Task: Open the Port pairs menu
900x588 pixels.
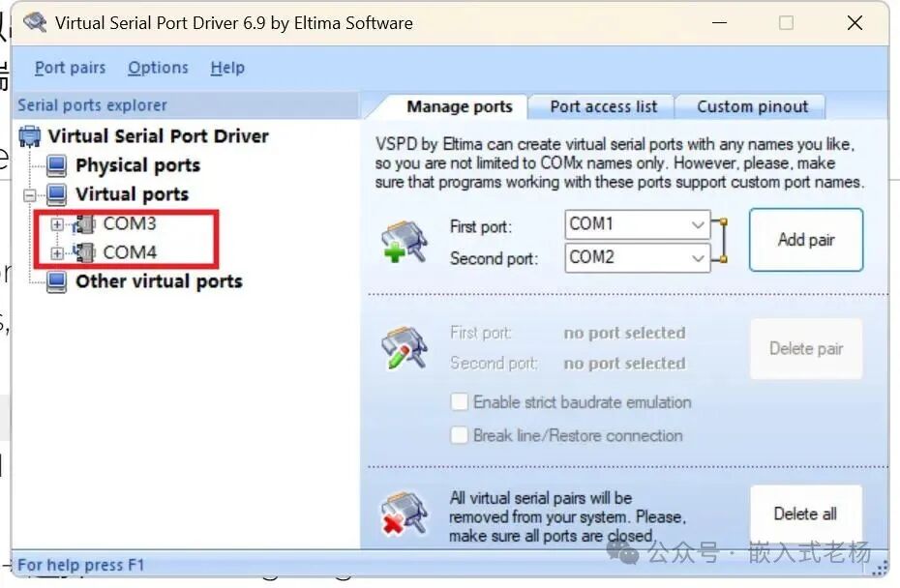Action: [x=70, y=68]
